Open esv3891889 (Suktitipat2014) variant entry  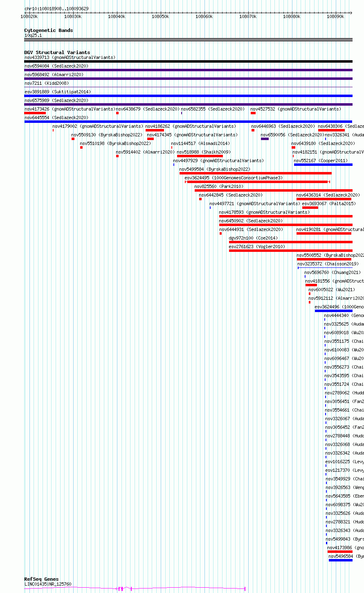[x=58, y=92]
